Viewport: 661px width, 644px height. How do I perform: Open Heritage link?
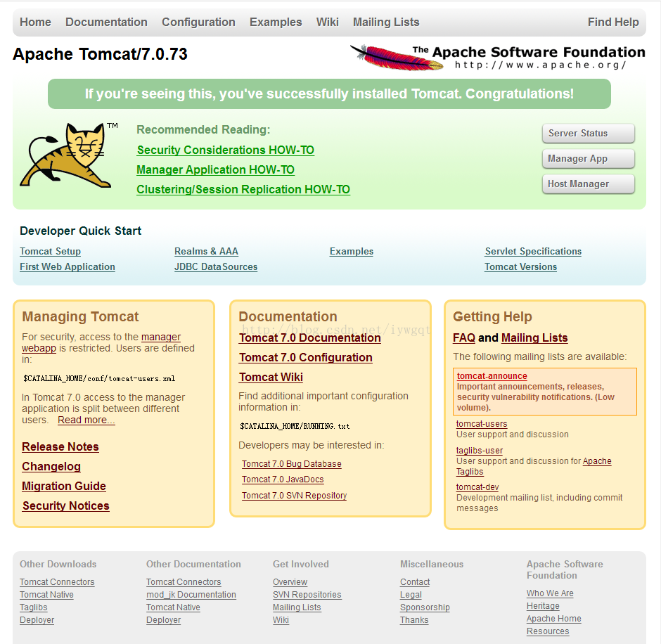tap(543, 606)
